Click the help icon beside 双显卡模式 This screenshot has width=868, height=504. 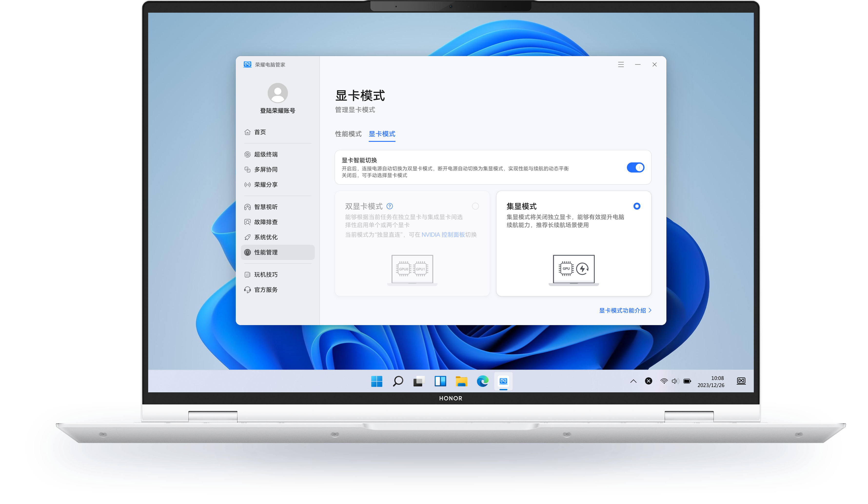390,206
